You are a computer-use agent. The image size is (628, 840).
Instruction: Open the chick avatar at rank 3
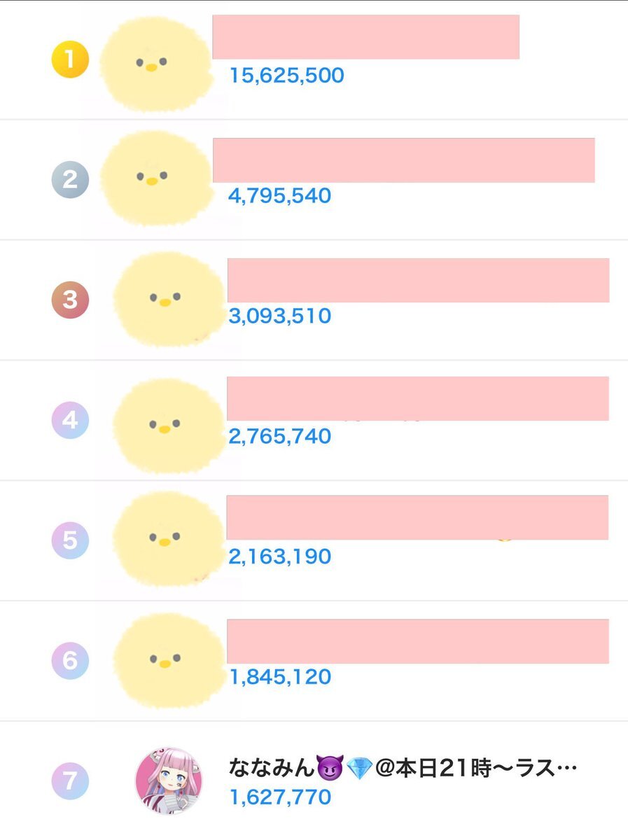pyautogui.click(x=168, y=300)
